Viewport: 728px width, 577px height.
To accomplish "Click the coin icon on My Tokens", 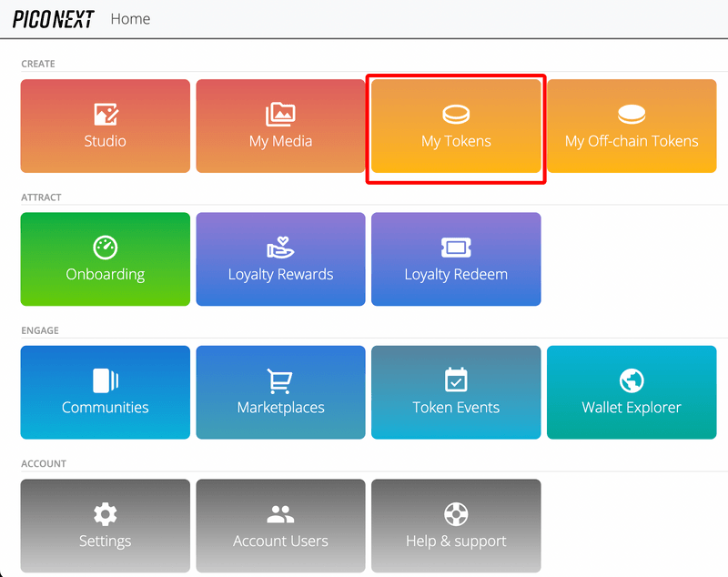I will coord(456,115).
